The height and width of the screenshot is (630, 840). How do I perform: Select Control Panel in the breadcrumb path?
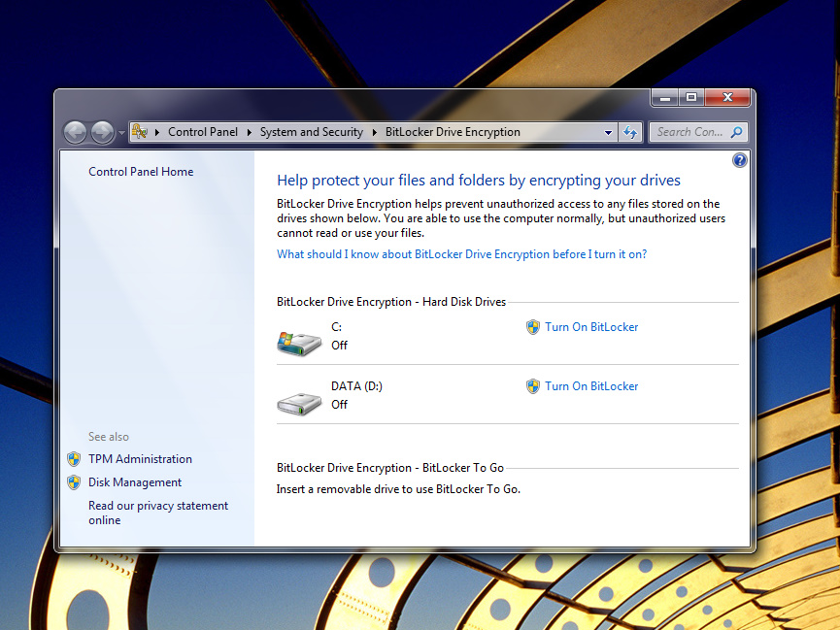pyautogui.click(x=202, y=132)
